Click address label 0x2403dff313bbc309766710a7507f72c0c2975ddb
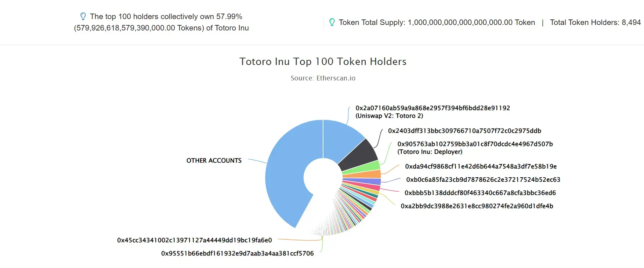Image resolution: width=644 pixels, height=268 pixels. pos(464,131)
